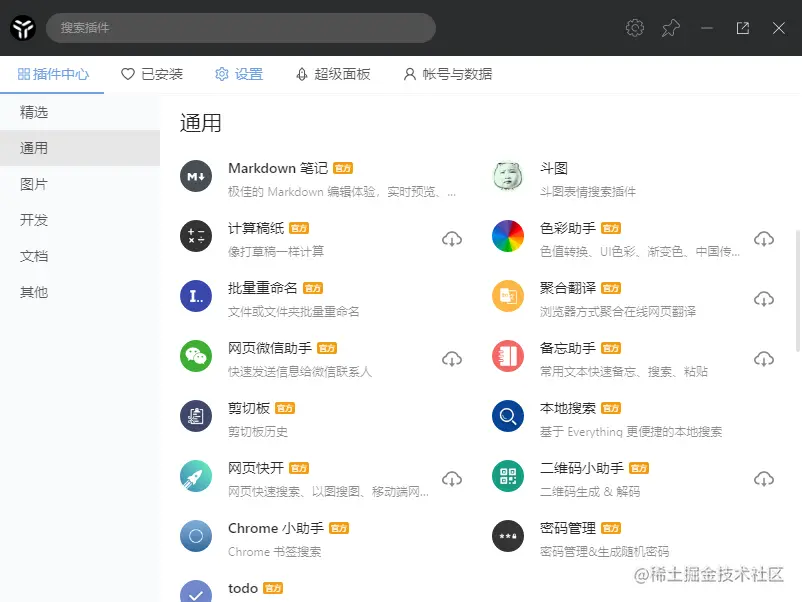802x602 pixels.
Task: Download 聚合翻译 via cloud icon
Action: click(x=764, y=299)
